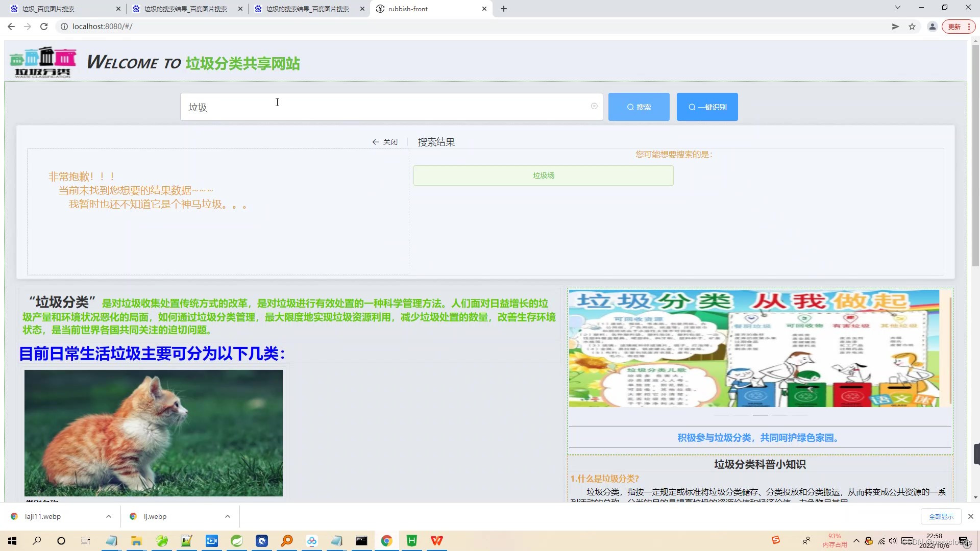Viewport: 980px width, 551px height.
Task: Open the browser profile avatar icon
Action: point(932,27)
